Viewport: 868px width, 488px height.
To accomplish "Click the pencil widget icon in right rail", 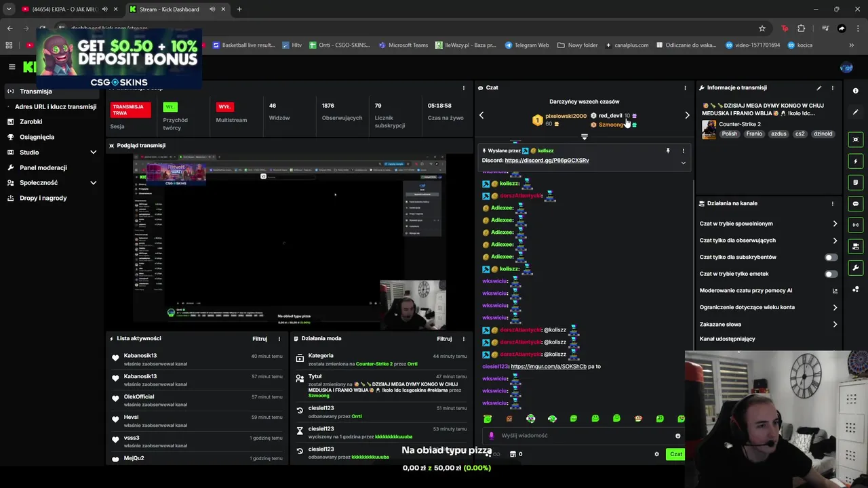I will tap(856, 113).
